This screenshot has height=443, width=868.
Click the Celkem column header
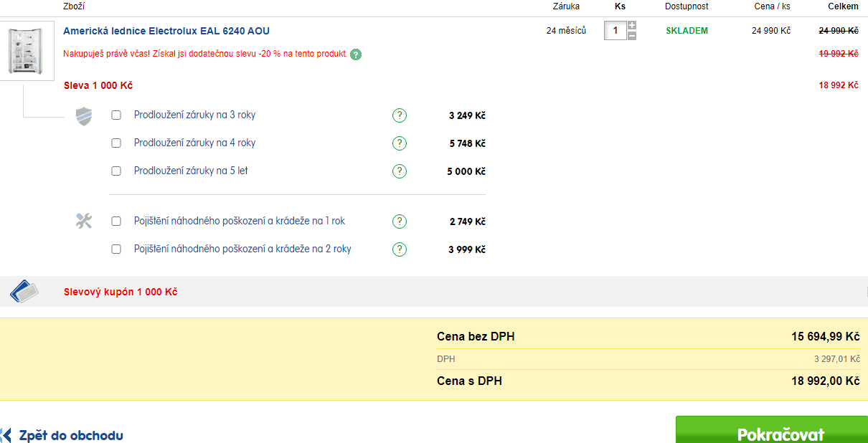pyautogui.click(x=843, y=6)
